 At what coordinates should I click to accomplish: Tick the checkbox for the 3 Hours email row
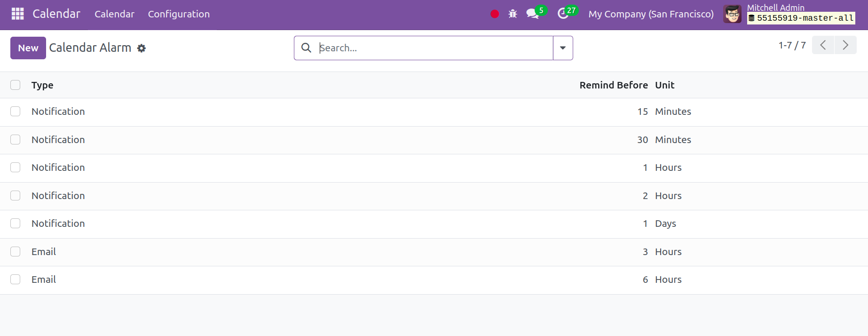click(16, 252)
